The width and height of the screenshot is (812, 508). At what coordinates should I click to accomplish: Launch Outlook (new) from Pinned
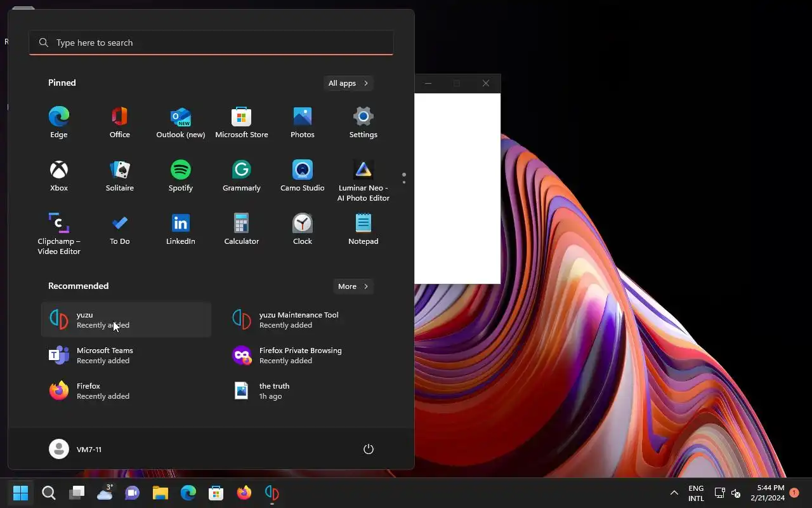click(181, 123)
